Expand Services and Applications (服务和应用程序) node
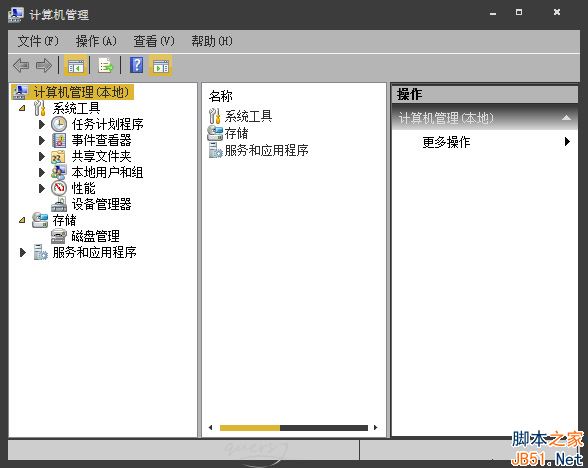Screen dimensions: 588x468 (22, 252)
